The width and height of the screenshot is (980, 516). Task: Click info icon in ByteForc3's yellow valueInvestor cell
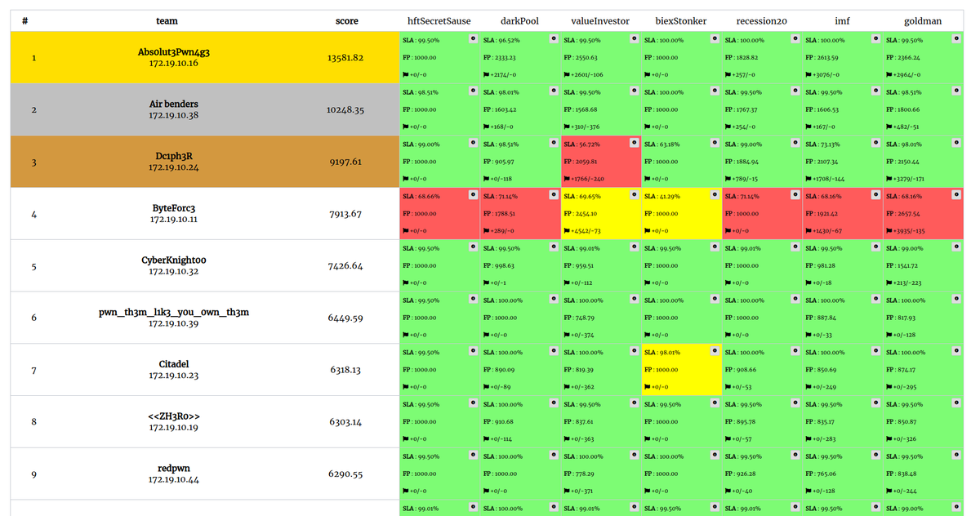coord(634,196)
